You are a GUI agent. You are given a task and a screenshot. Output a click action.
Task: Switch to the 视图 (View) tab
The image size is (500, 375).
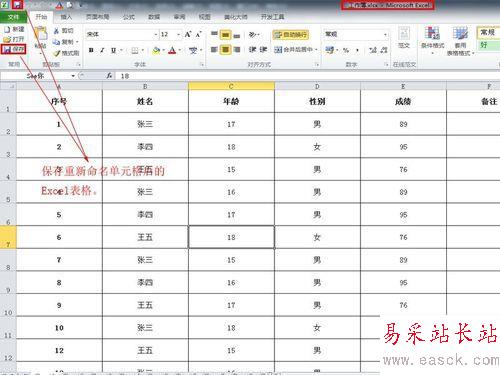coord(204,17)
